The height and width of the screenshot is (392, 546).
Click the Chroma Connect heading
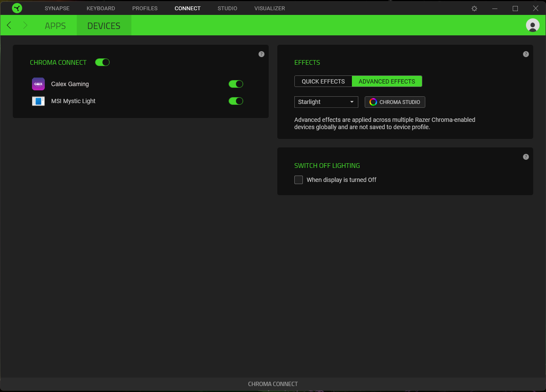58,62
